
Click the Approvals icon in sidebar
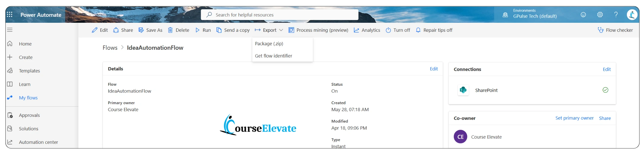[x=10, y=115]
